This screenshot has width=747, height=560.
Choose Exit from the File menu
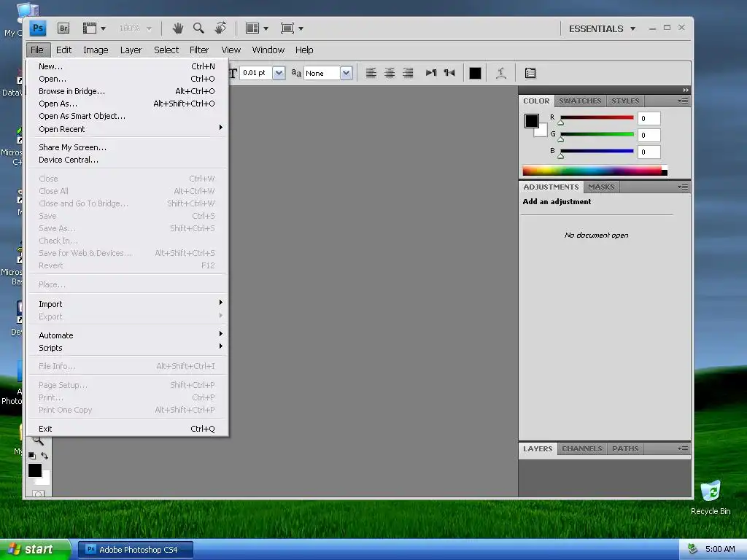tap(127, 429)
